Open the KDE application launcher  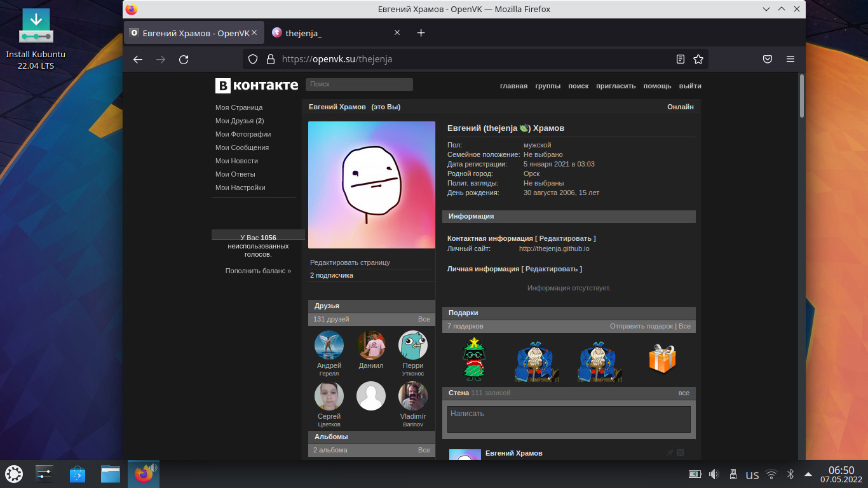click(x=14, y=474)
